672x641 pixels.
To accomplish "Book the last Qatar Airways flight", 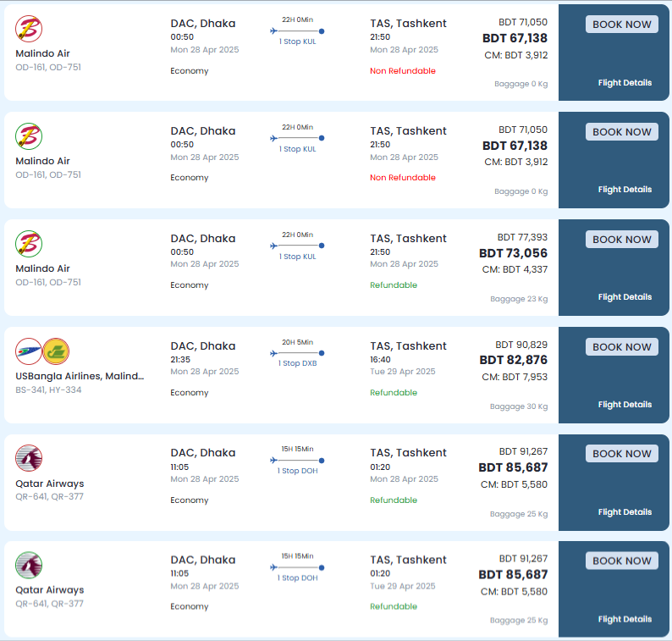I will pos(621,561).
